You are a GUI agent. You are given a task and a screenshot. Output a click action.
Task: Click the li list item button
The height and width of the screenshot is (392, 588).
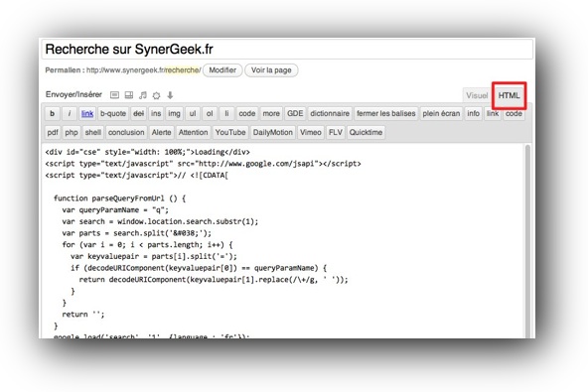tap(226, 113)
